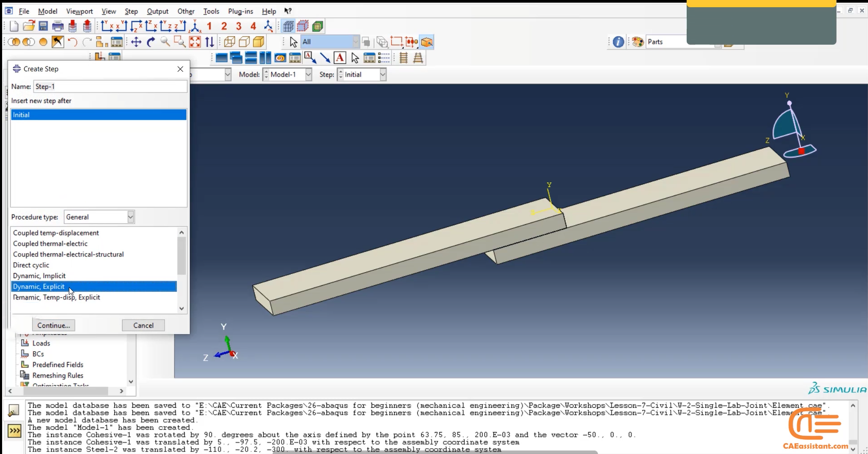Image resolution: width=868 pixels, height=454 pixels.
Task: Click the Cycle Views arrows icon
Action: click(210, 42)
